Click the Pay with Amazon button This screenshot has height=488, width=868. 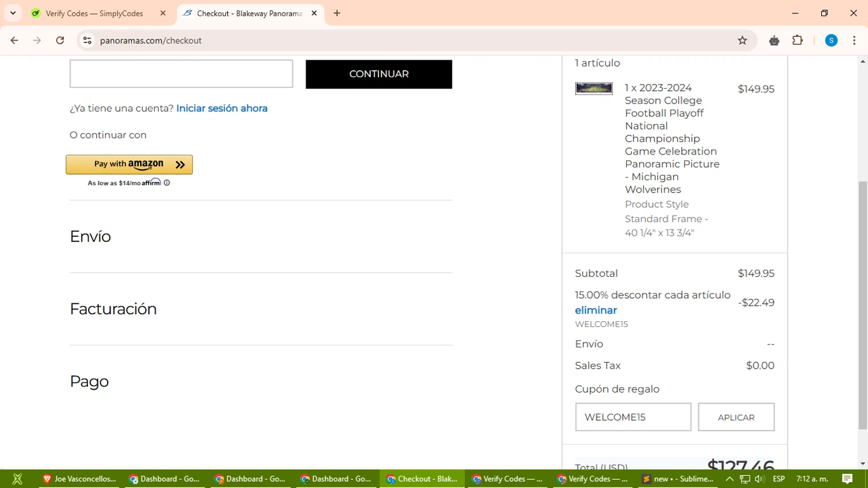pos(129,164)
